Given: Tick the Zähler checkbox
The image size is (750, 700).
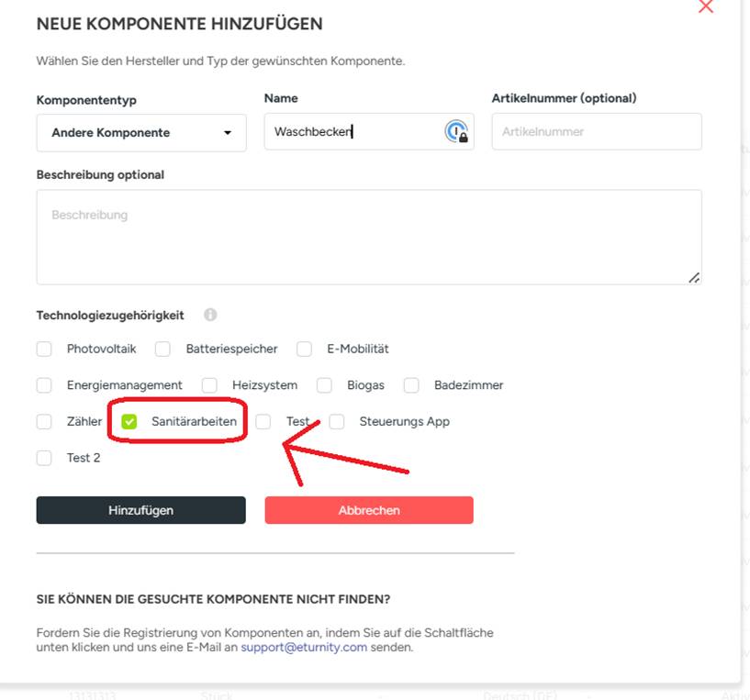Looking at the screenshot, I should point(44,422).
